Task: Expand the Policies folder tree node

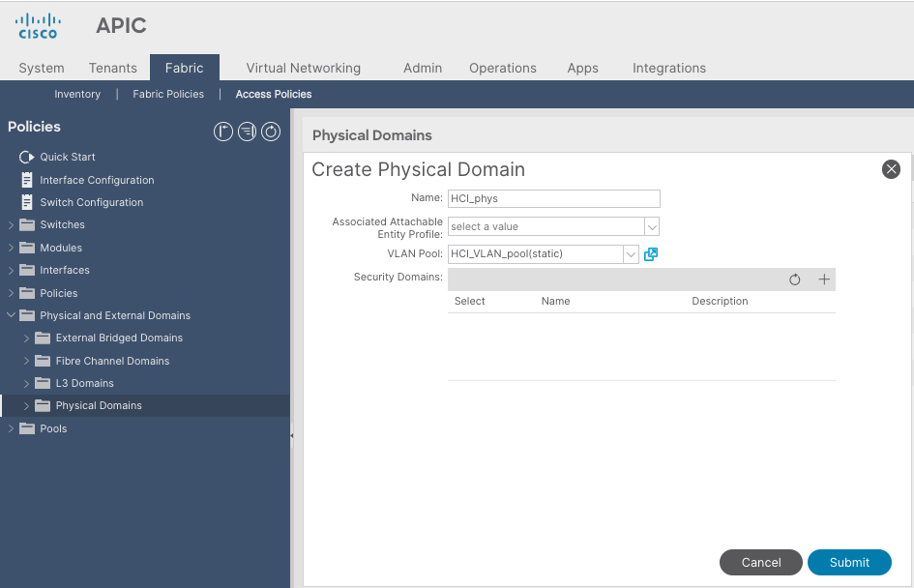Action: [x=11, y=293]
